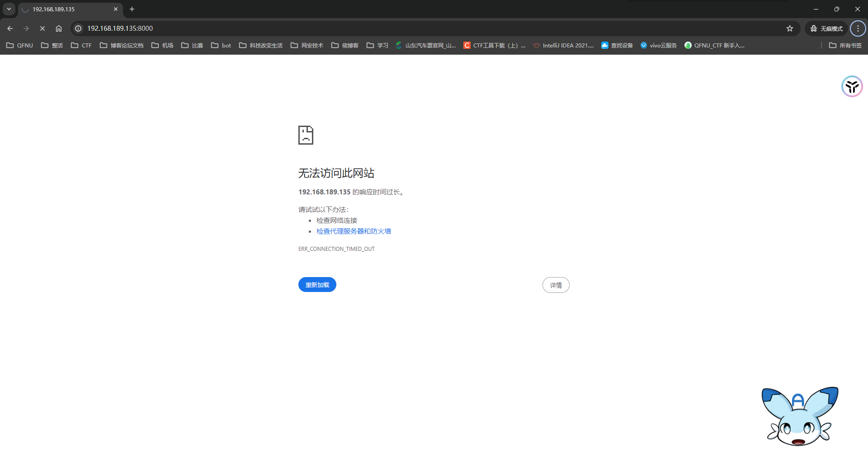
Task: Open a new tab with plus button
Action: click(132, 9)
